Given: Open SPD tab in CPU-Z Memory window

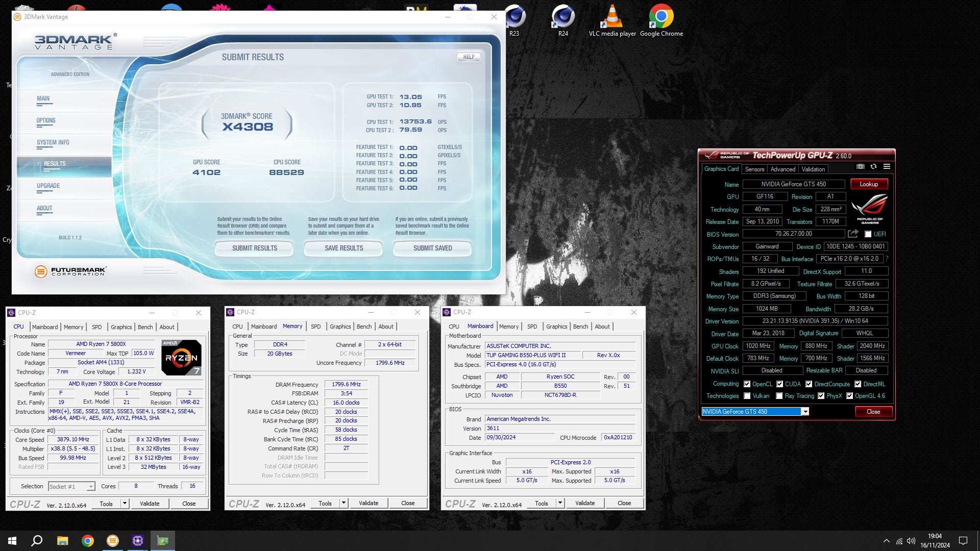Looking at the screenshot, I should coord(316,327).
